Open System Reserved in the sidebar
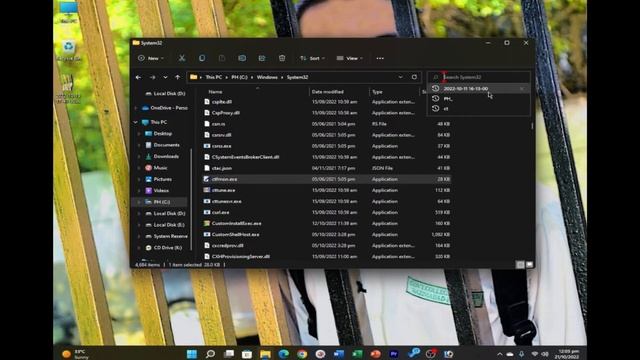640x360 pixels. coord(170,236)
